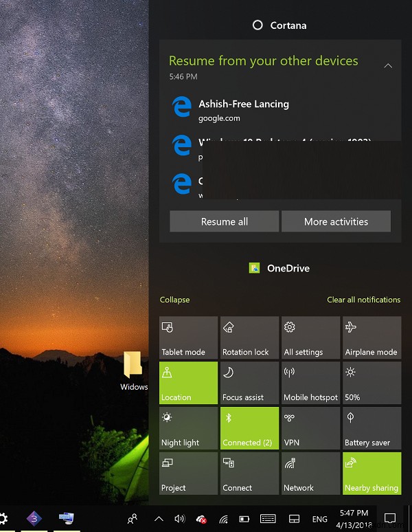The image size is (412, 532).
Task: Open the Ashish-Free Lancing google.com activity
Action: pos(280,110)
